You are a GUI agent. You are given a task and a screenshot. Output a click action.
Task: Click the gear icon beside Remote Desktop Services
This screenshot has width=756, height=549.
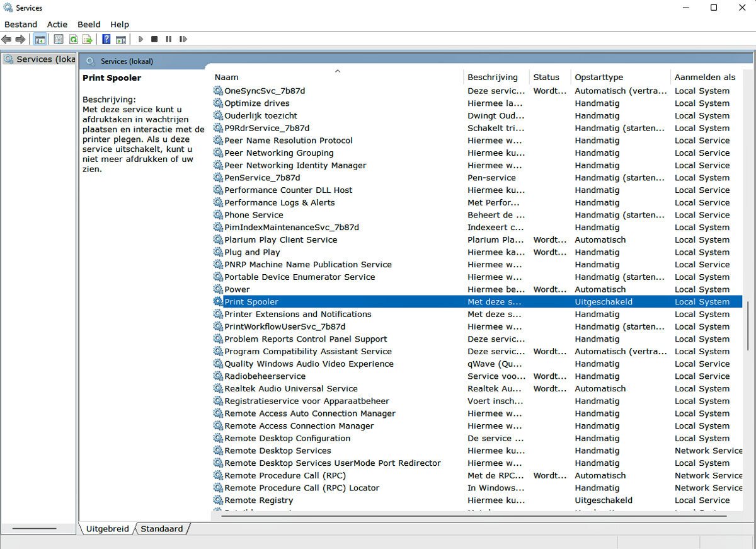coord(218,451)
